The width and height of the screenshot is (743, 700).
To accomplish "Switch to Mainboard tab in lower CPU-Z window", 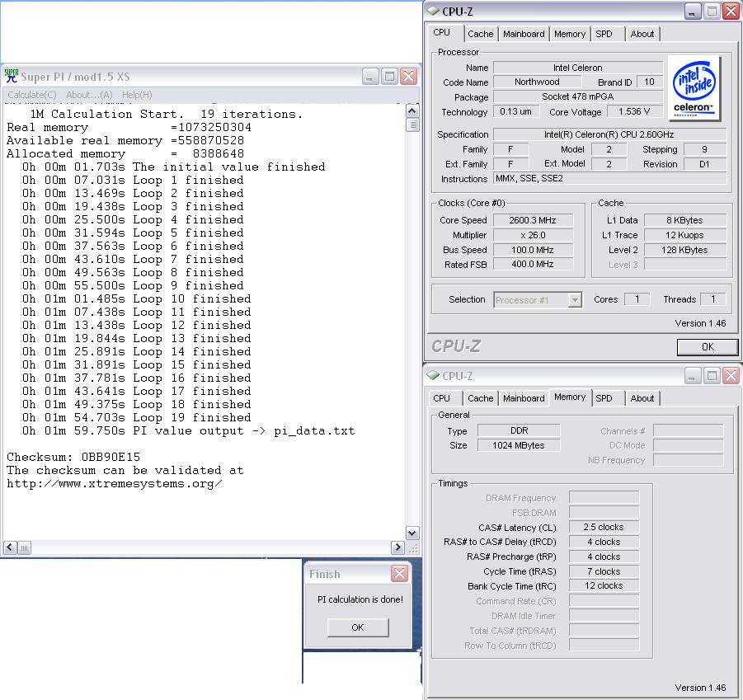I will 524,398.
